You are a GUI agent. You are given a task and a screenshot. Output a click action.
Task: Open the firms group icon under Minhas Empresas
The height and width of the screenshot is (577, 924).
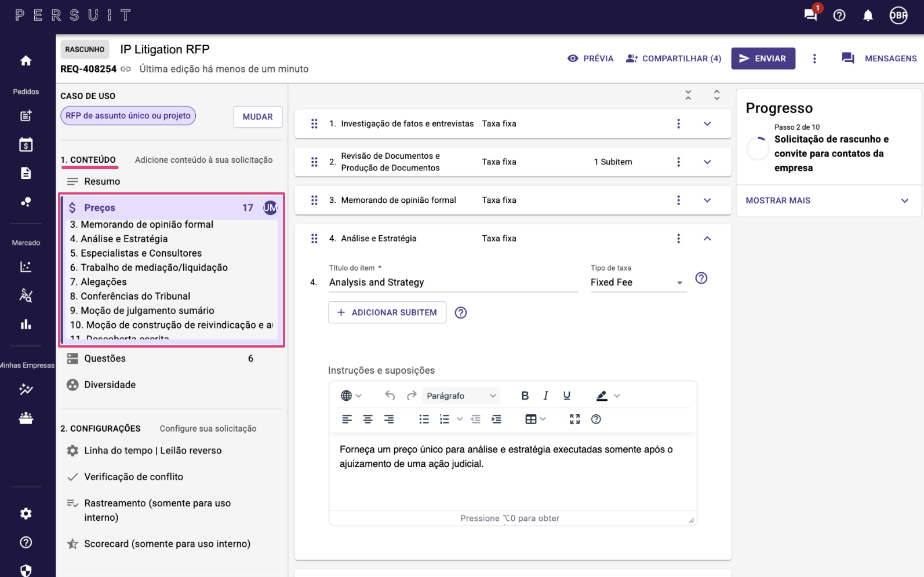coord(26,418)
